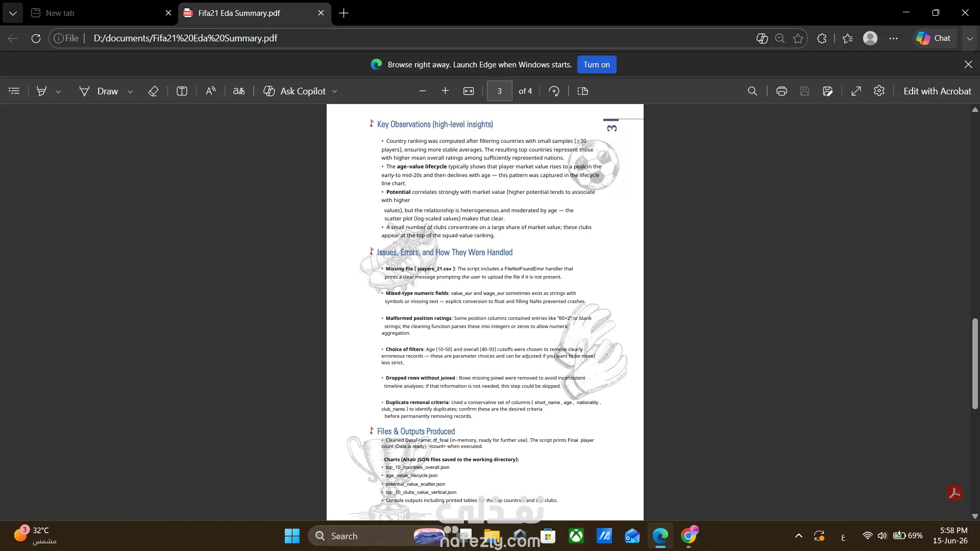This screenshot has height=551, width=980.
Task: Open Settings and more menu
Action: tap(893, 38)
